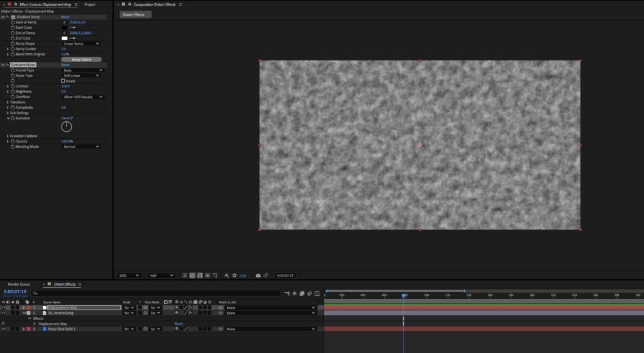Open the Blending Mode dropdown
644x353 pixels.
click(81, 146)
